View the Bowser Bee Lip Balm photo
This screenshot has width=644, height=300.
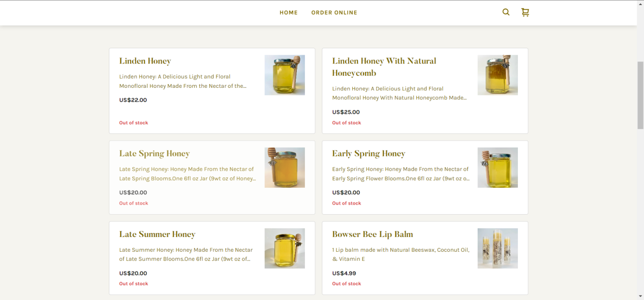coord(497,248)
